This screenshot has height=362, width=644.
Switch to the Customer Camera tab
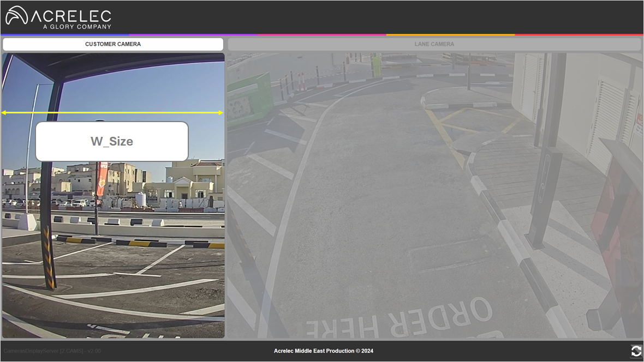113,44
